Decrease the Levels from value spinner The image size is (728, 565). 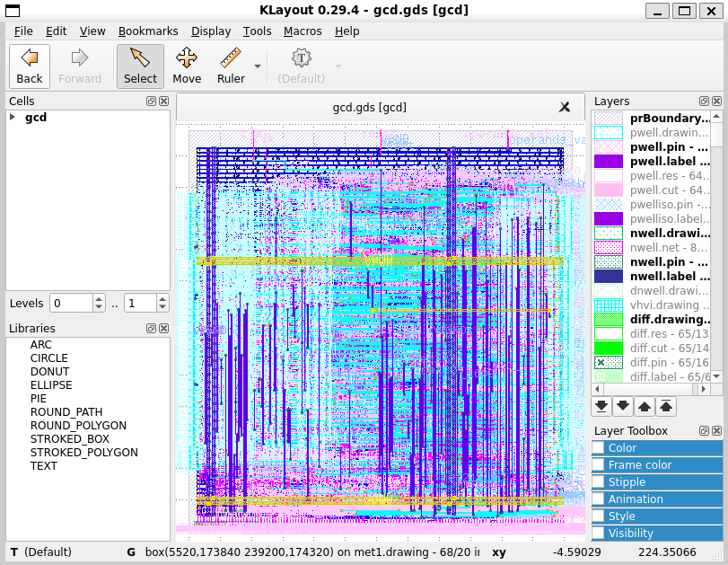(99, 307)
